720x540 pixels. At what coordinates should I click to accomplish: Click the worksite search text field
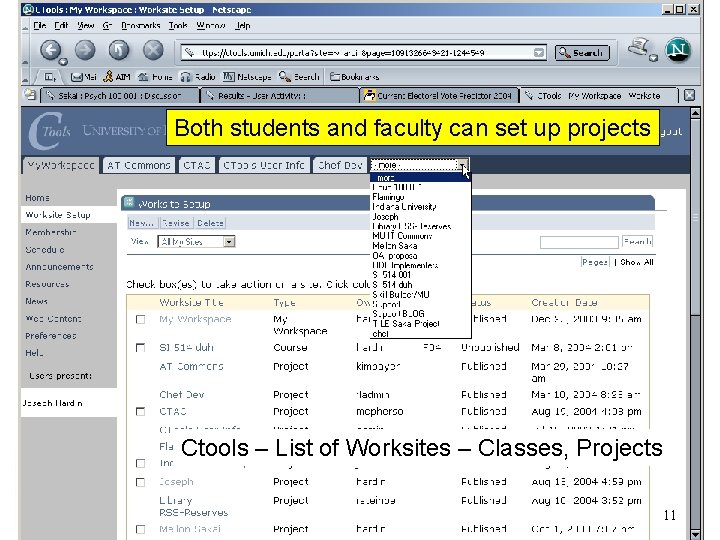[579, 242]
